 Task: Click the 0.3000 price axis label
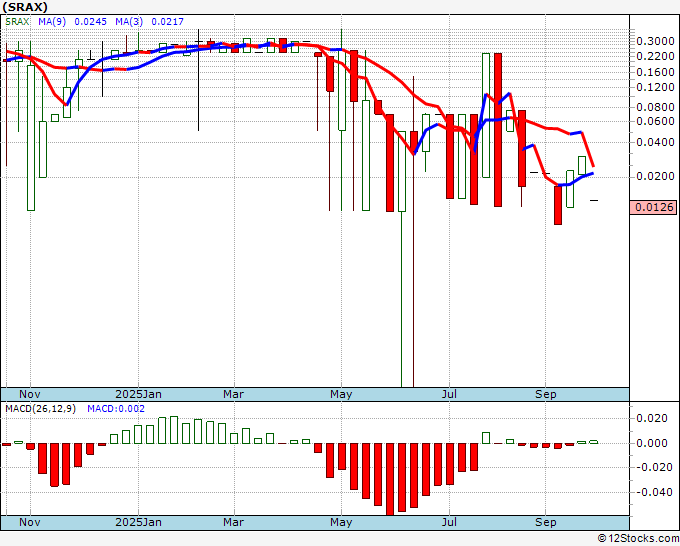(x=655, y=41)
